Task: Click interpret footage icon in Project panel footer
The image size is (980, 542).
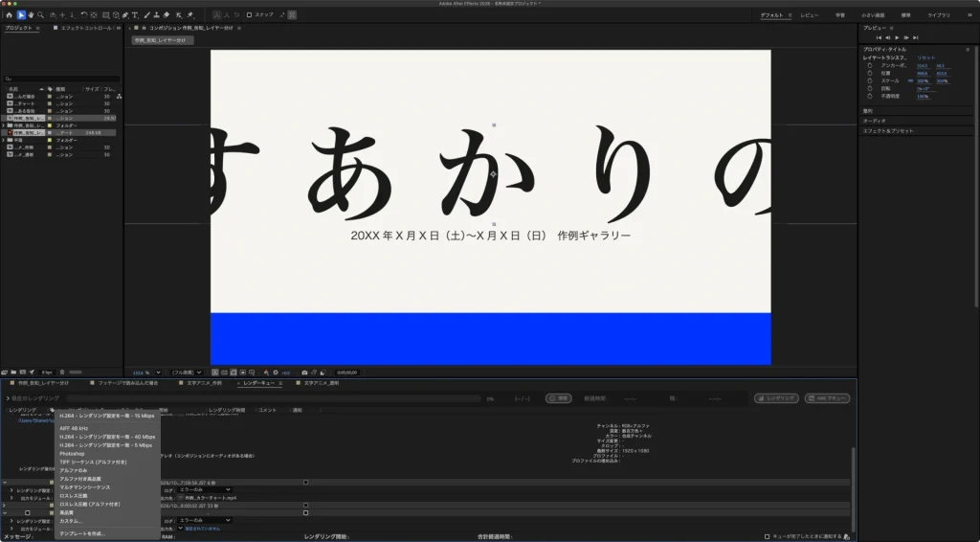Action: click(5, 373)
